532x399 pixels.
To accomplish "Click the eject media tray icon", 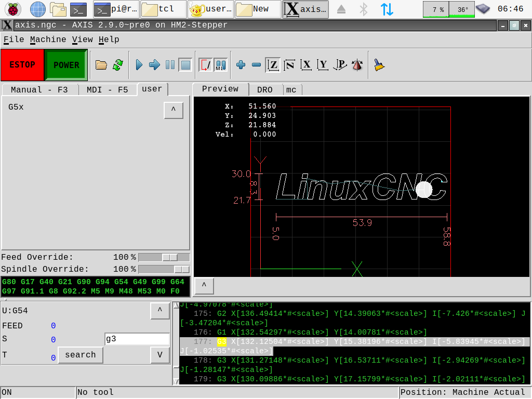I will 341,9.
